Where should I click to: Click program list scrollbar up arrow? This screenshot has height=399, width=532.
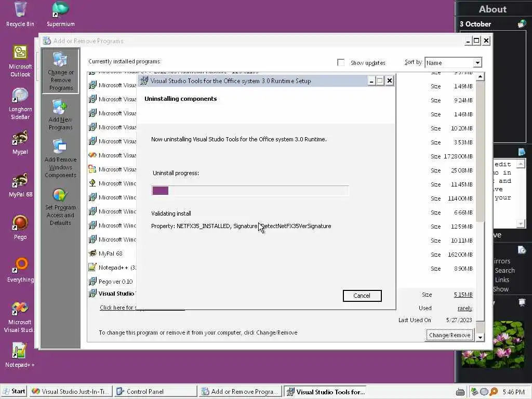click(480, 77)
